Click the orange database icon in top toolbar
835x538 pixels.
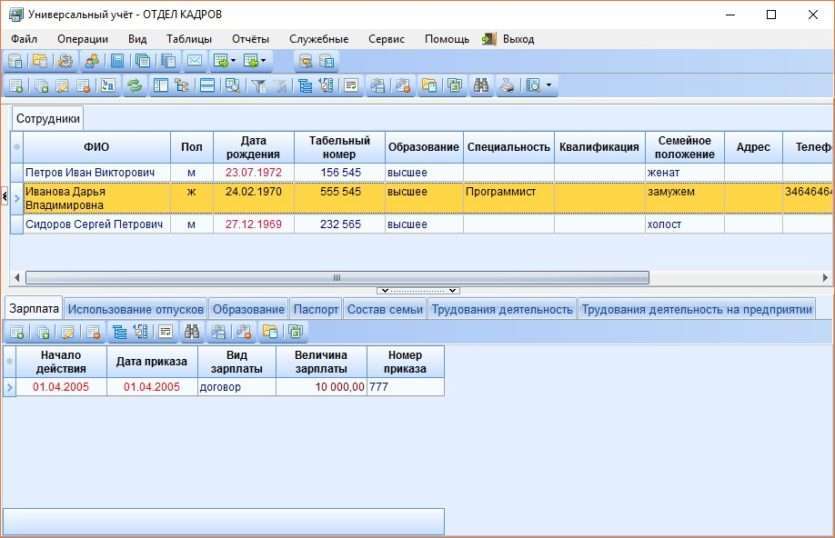coord(305,61)
